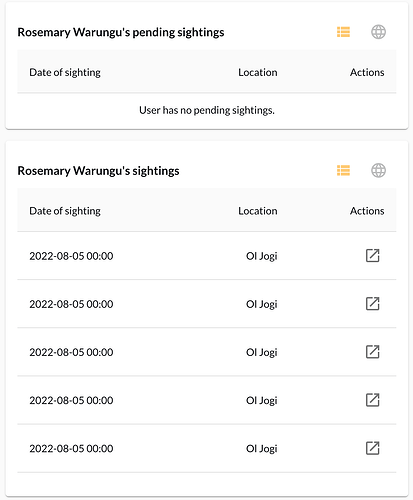Open the first Ol Jogi sighting
Screen dimensions: 413x500
372,256
